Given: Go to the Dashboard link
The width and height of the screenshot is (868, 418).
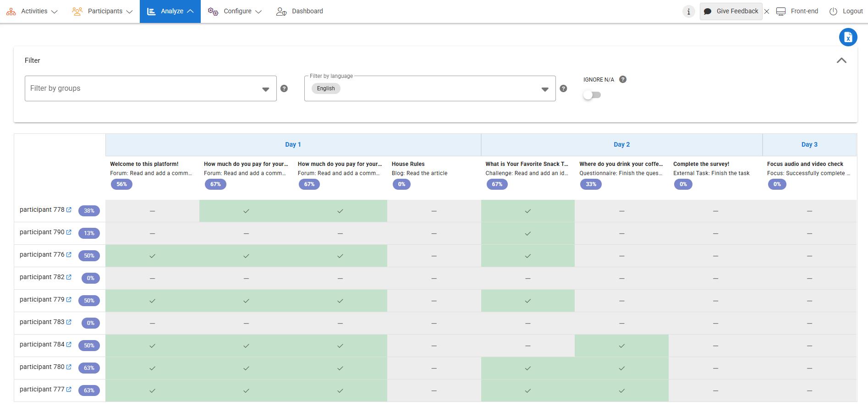Looking at the screenshot, I should coord(300,11).
